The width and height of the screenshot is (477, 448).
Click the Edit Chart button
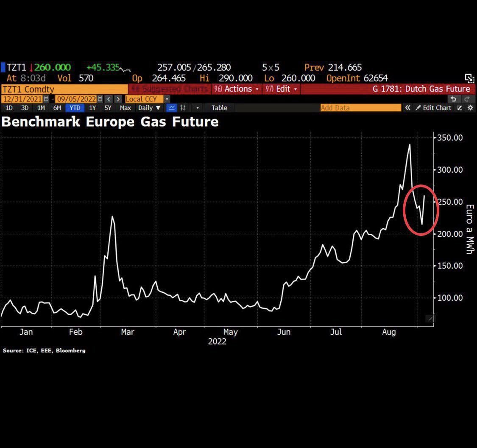click(x=433, y=108)
